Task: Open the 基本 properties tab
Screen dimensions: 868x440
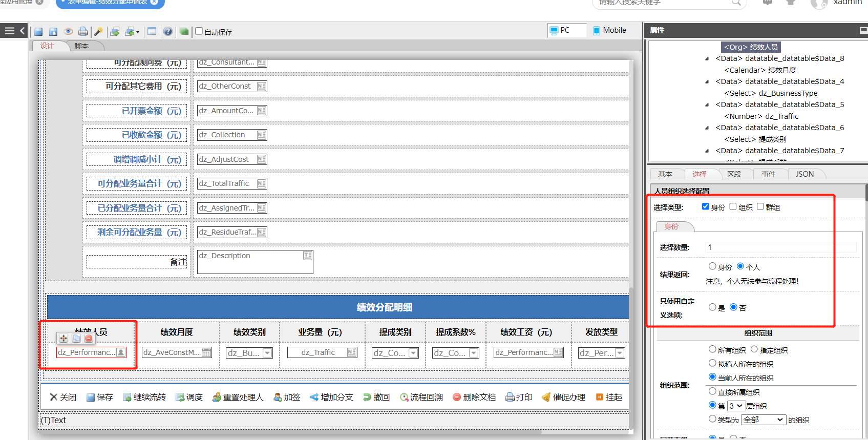Action: tap(665, 174)
